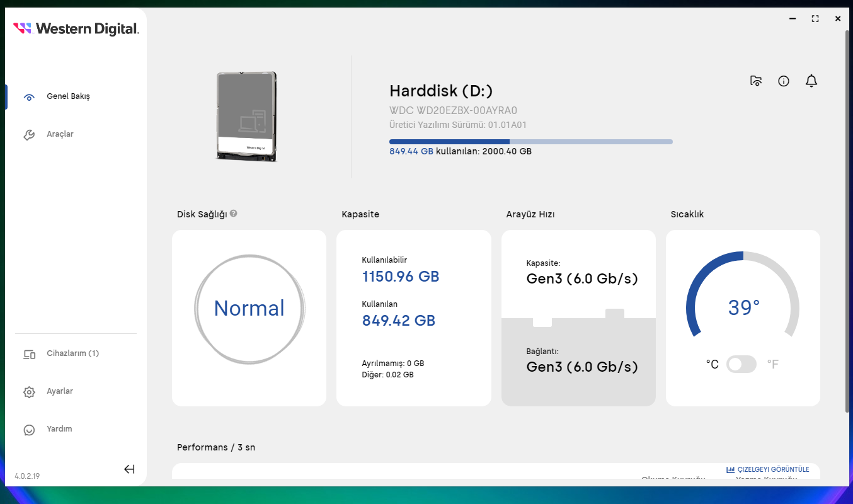Click the 849.42 GB used value
This screenshot has height=504, width=853.
click(x=399, y=321)
